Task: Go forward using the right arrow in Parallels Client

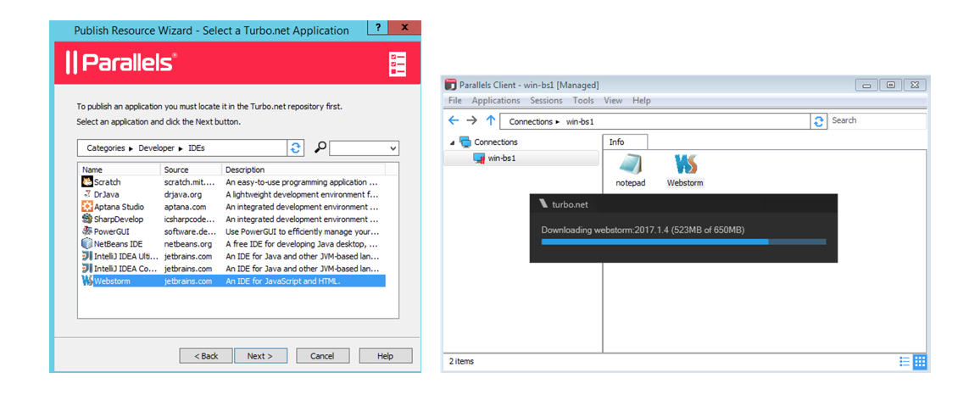Action: pos(472,120)
